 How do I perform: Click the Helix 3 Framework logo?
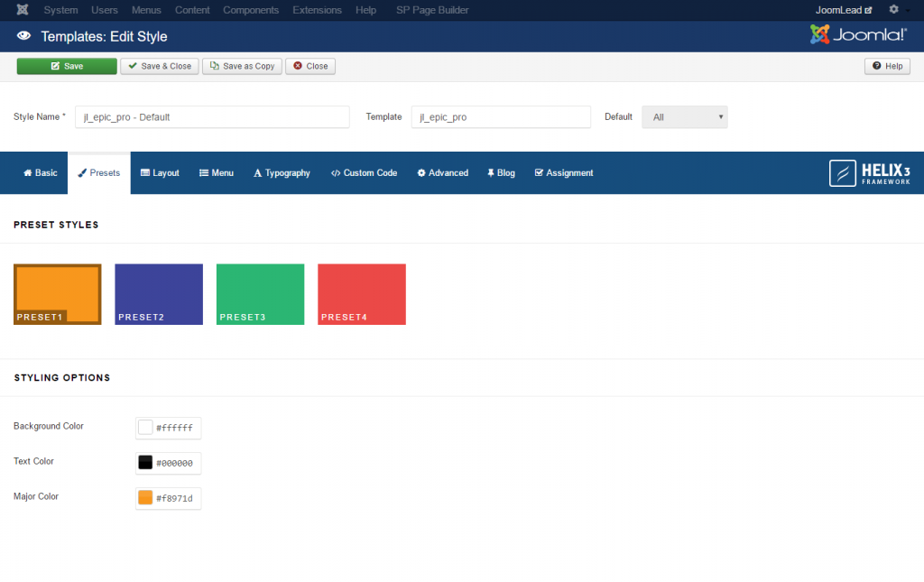click(871, 172)
